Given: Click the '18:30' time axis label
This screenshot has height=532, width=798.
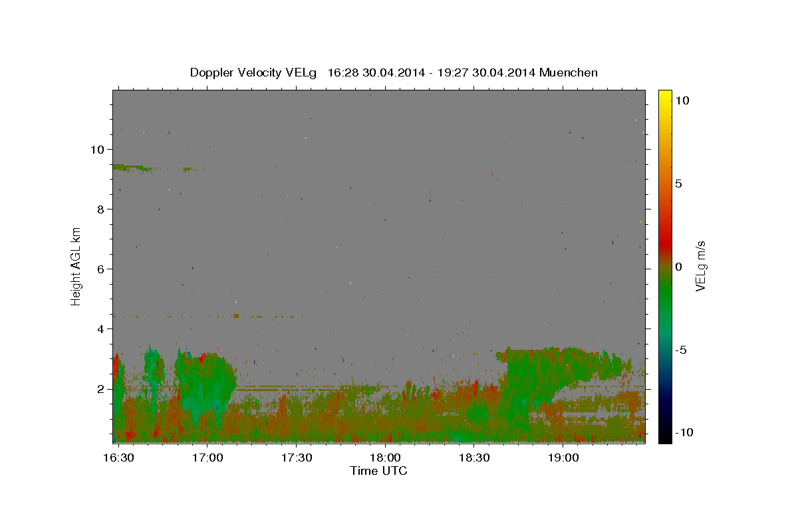Looking at the screenshot, I should 474,458.
